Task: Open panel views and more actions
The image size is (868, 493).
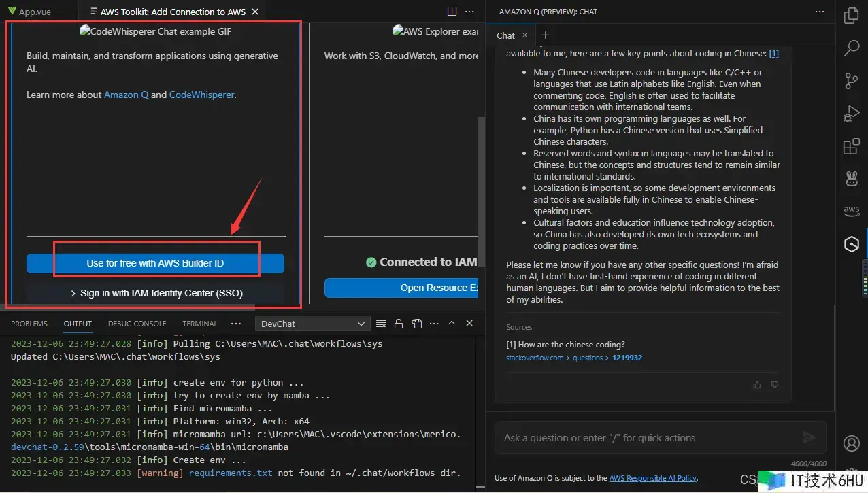Action: [434, 324]
